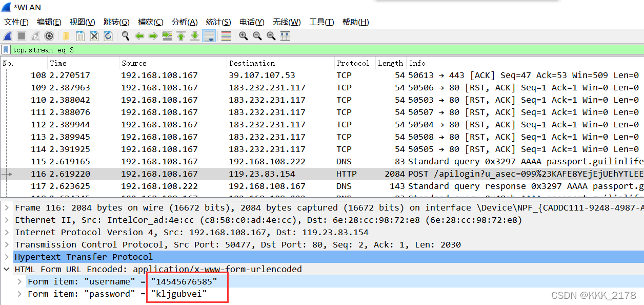Screen dimensions: 644x305
Task: Click the username value 14545676585
Action: 184,282
